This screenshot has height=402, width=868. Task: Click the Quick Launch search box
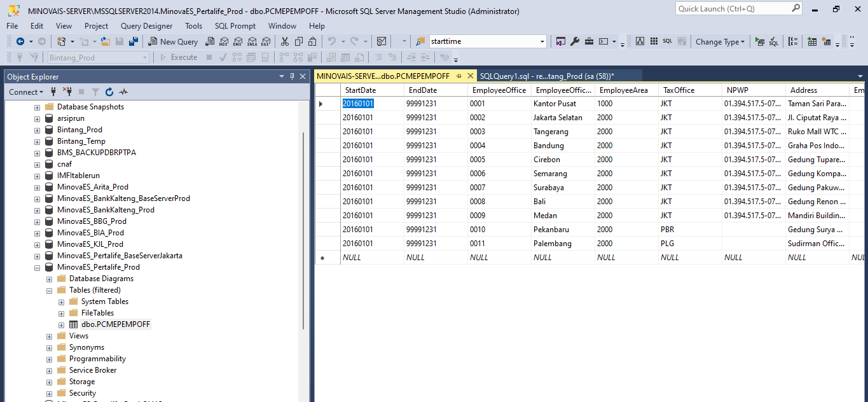(733, 9)
